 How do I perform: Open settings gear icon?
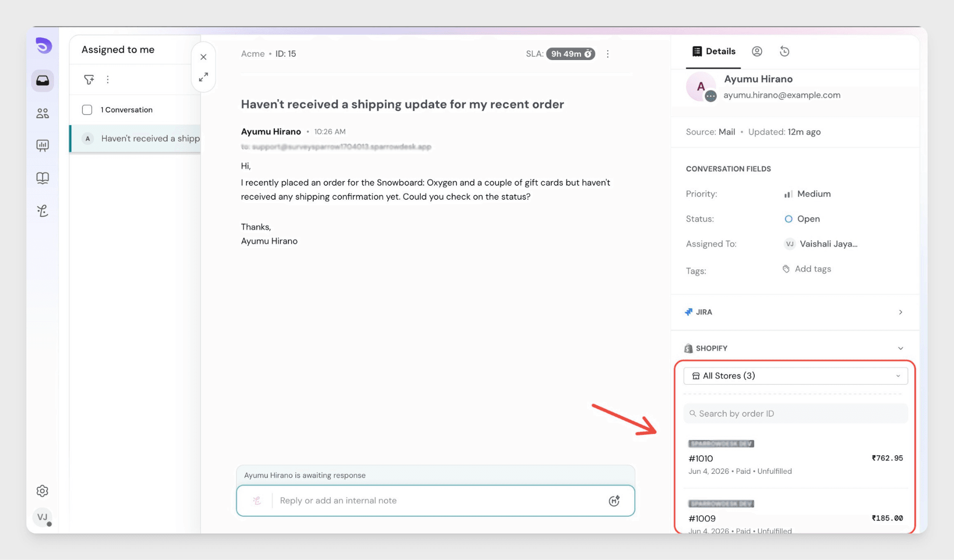pos(42,491)
